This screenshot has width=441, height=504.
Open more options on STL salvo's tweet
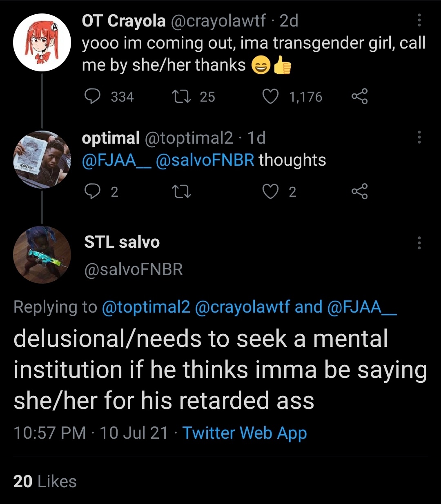[x=419, y=243]
